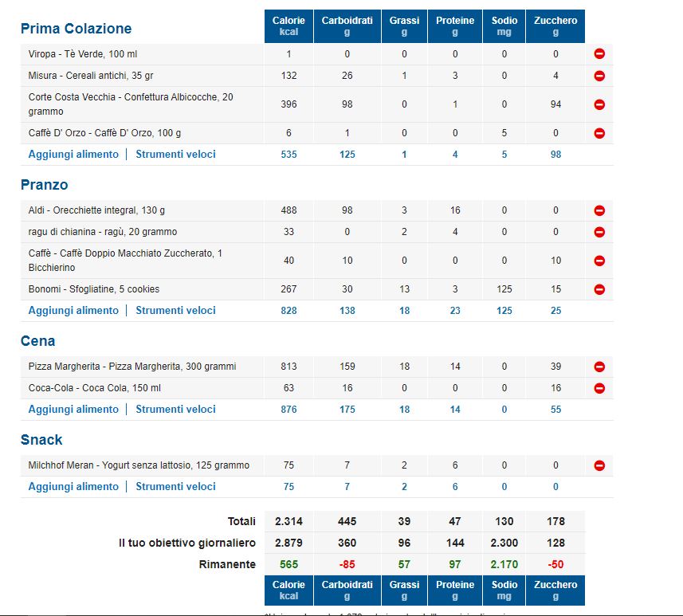Delete the Milchhof Meran yogurt entry
The width and height of the screenshot is (683, 616).
coord(599,465)
